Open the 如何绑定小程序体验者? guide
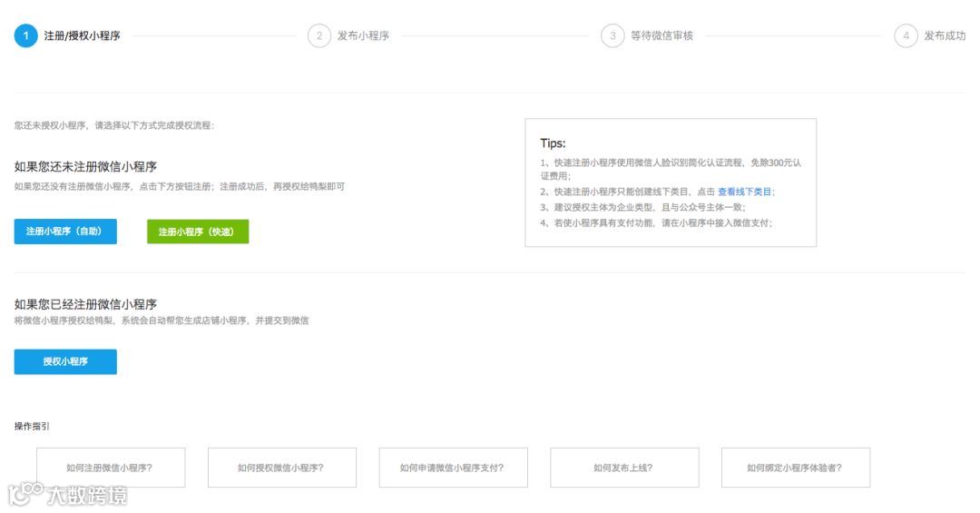The height and width of the screenshot is (513, 980). click(796, 468)
